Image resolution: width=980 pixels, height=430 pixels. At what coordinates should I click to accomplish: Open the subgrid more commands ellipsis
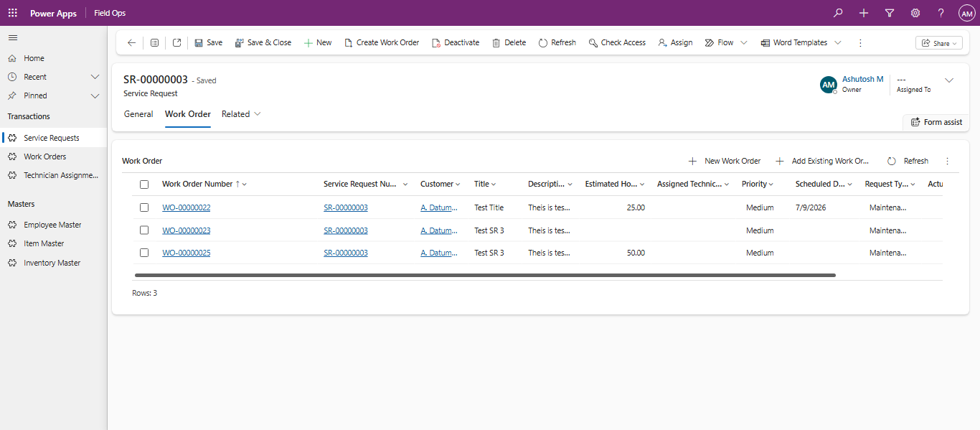tap(947, 162)
